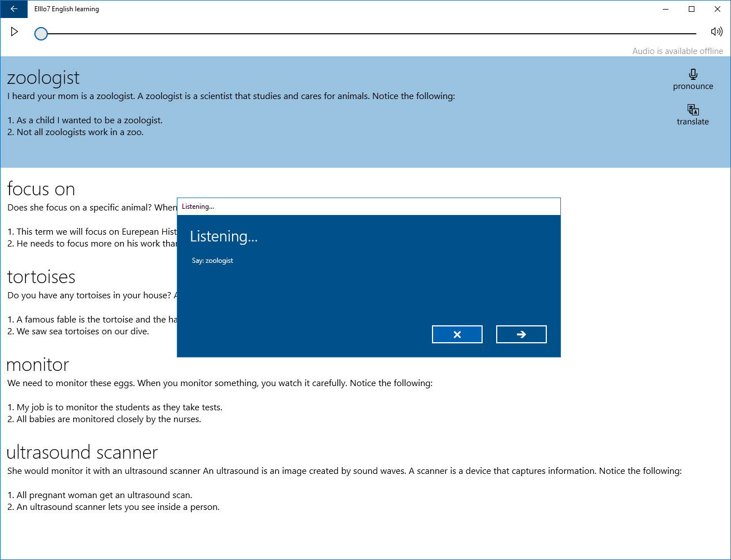
Task: Activate the microphone pictured above pronounce label
Action: coord(693,74)
